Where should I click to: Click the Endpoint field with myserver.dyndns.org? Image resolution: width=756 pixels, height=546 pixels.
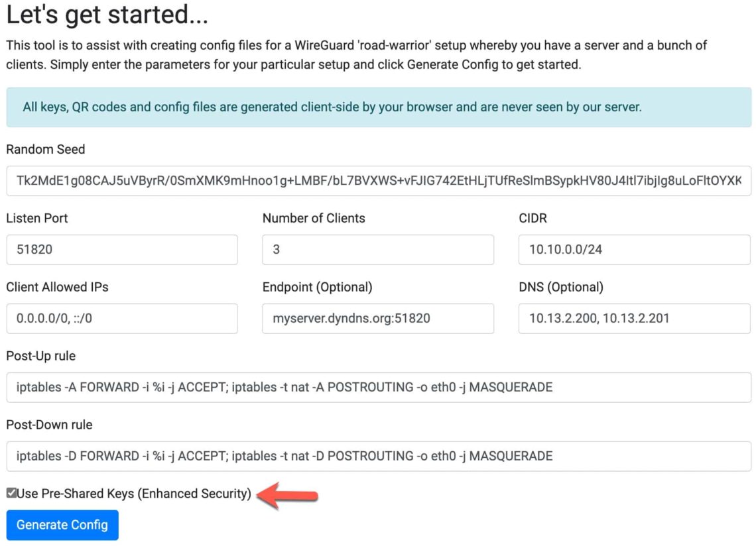click(378, 319)
